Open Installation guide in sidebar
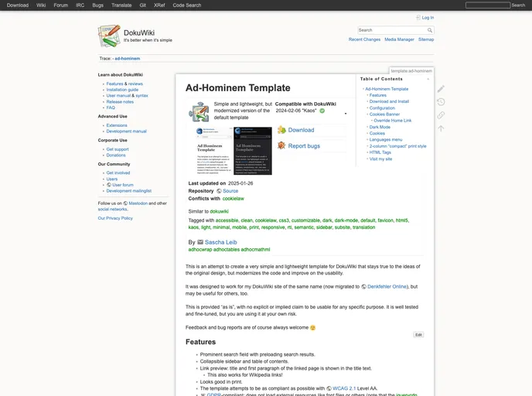The image size is (532, 396). click(122, 90)
